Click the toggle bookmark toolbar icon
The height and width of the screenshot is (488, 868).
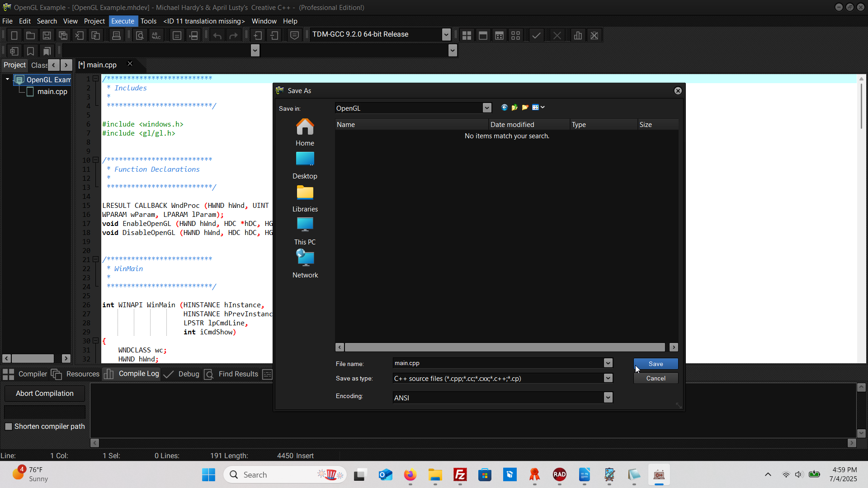pos(30,51)
